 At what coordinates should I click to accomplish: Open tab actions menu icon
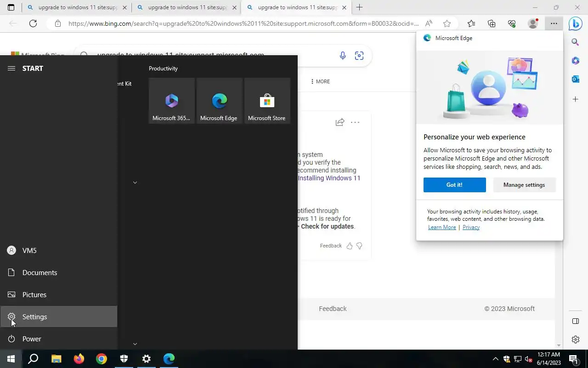click(11, 7)
